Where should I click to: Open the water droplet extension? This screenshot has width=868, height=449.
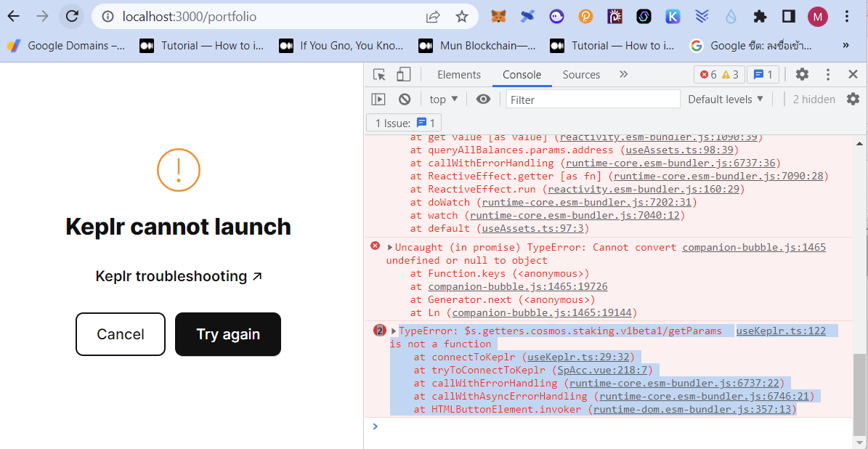[x=731, y=17]
